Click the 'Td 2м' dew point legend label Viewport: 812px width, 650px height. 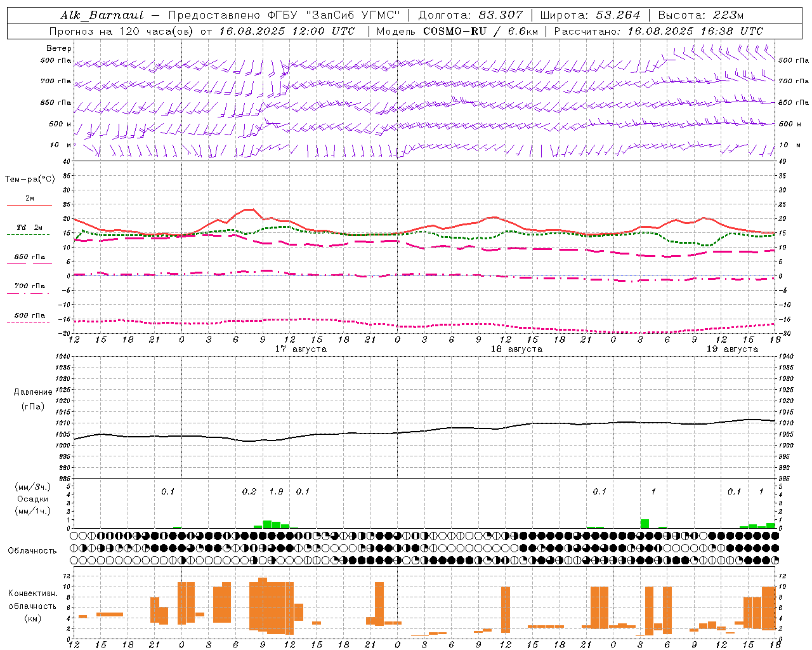point(29,227)
